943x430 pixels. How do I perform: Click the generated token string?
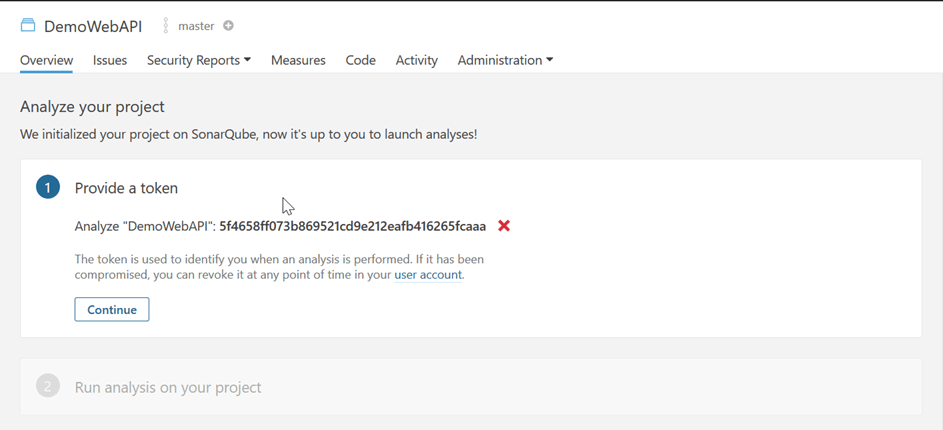352,226
